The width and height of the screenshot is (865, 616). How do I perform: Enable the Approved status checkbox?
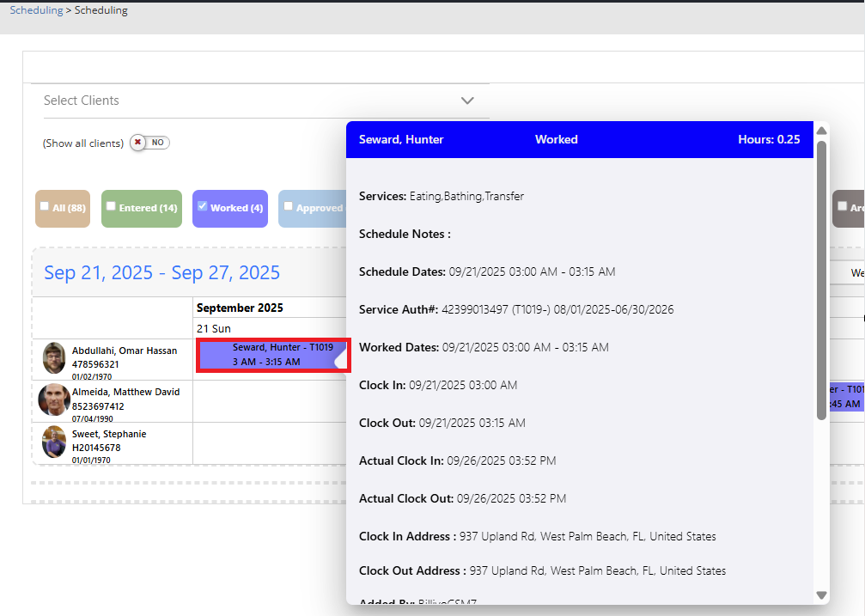point(289,207)
